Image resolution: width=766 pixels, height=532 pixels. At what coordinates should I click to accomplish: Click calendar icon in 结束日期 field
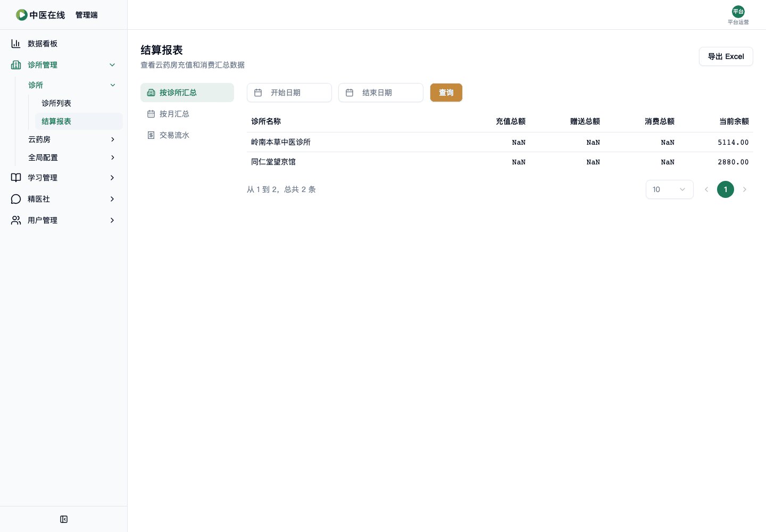pos(349,93)
